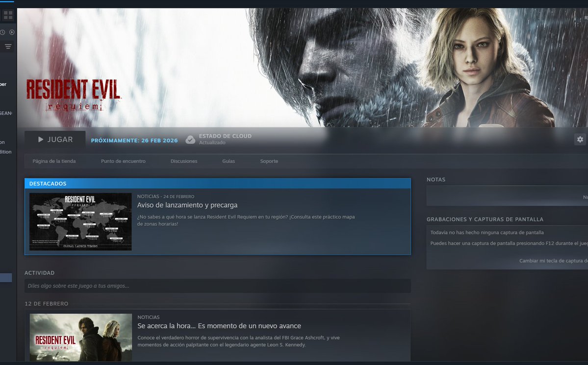Click the Conoce el verdadero horror description text
This screenshot has width=588, height=365.
click(238, 341)
